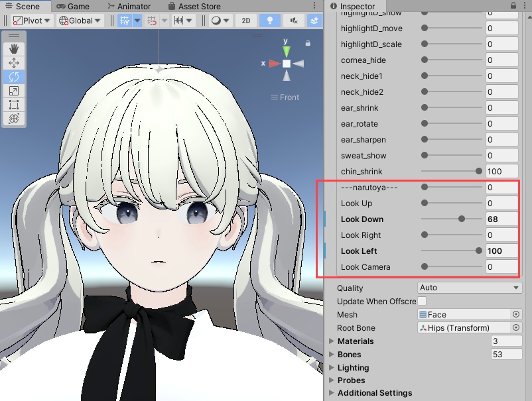Click the green Y axis gizmo cone
The image size is (532, 401).
(287, 52)
